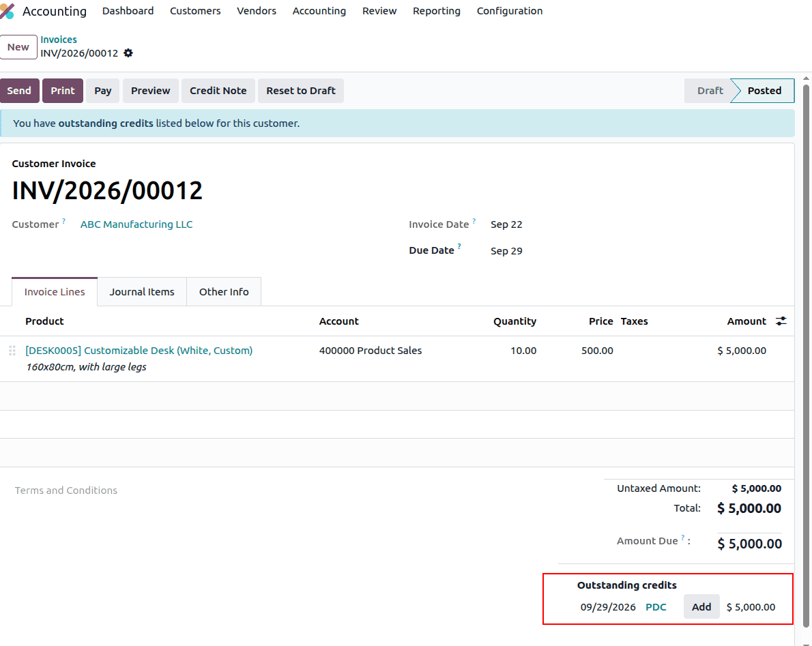
Task: Open the Customers menu
Action: 195,11
